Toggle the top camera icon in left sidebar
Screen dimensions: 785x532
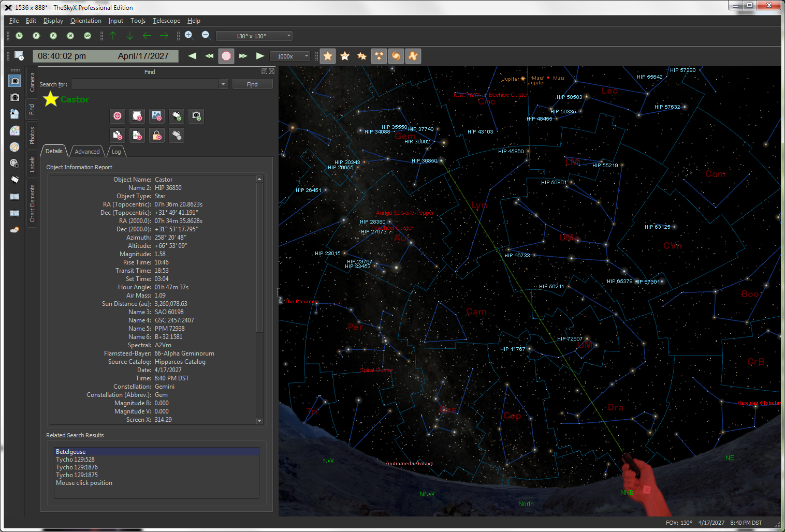tap(15, 81)
